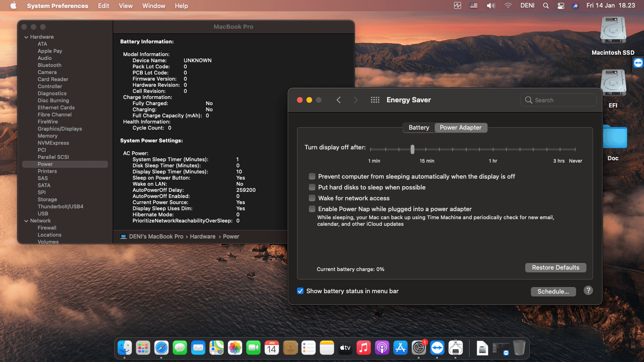Open the App Store in the Dock

(400, 348)
